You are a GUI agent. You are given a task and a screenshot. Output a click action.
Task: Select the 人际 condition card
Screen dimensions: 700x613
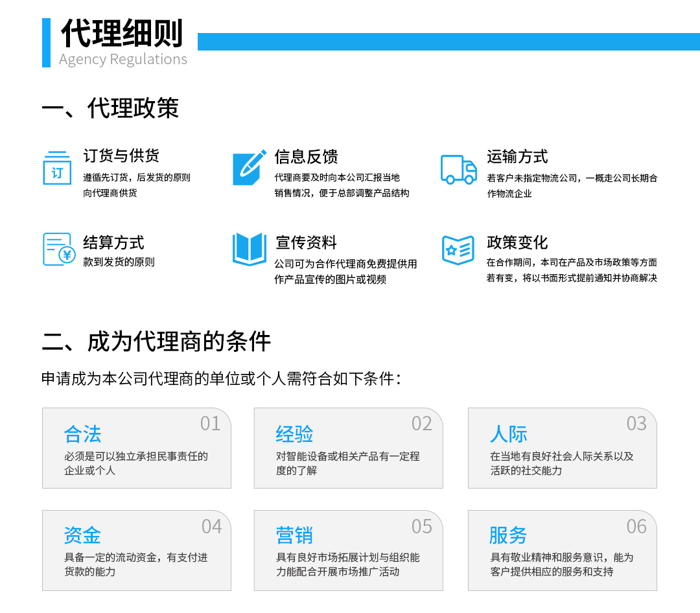(562, 448)
